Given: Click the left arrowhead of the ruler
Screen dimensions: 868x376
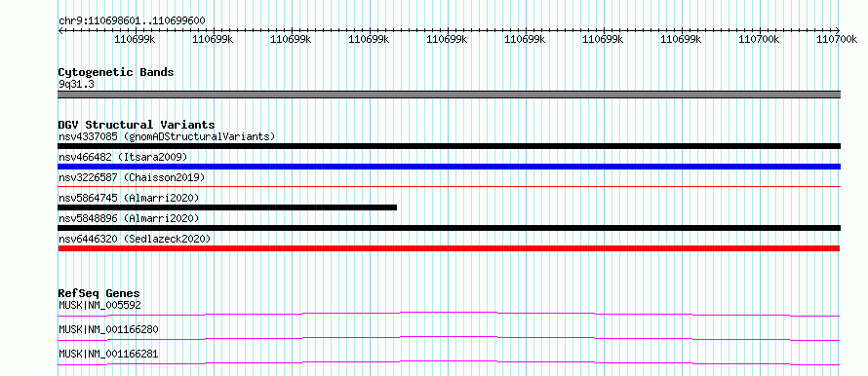Looking at the screenshot, I should click(60, 31).
